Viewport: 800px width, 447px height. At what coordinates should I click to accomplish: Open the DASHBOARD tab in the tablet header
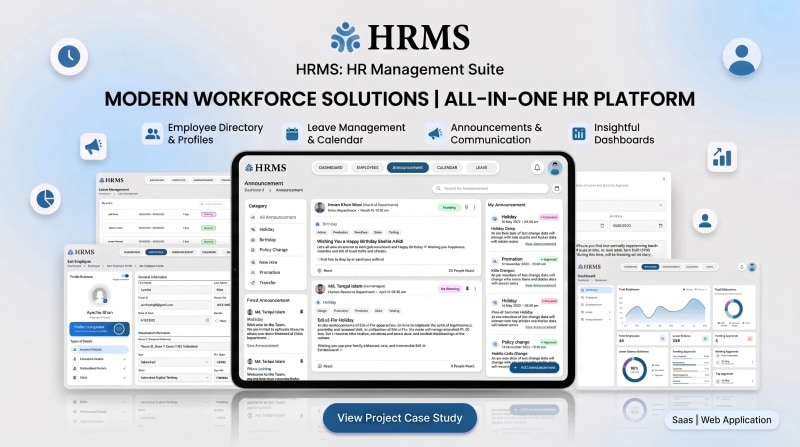pos(331,167)
